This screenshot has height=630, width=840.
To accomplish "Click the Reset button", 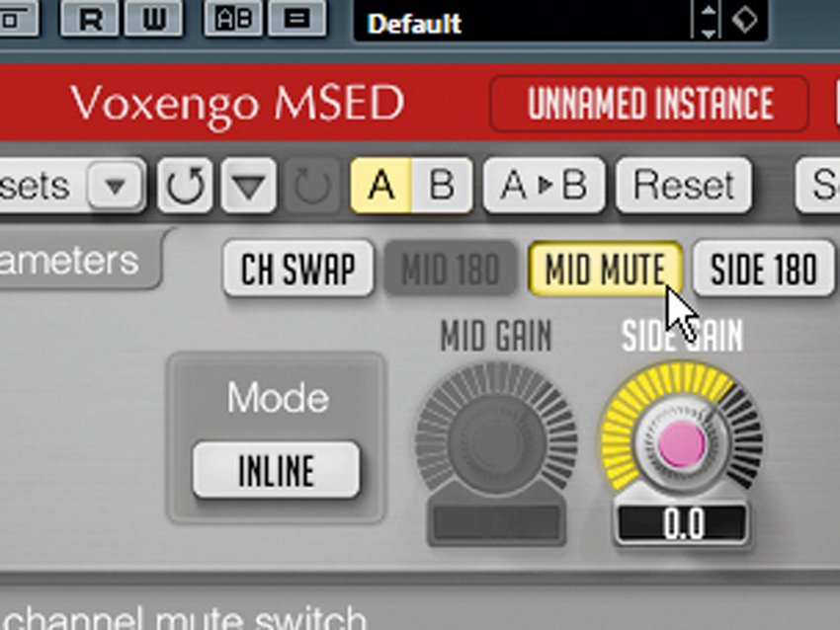I will 684,186.
